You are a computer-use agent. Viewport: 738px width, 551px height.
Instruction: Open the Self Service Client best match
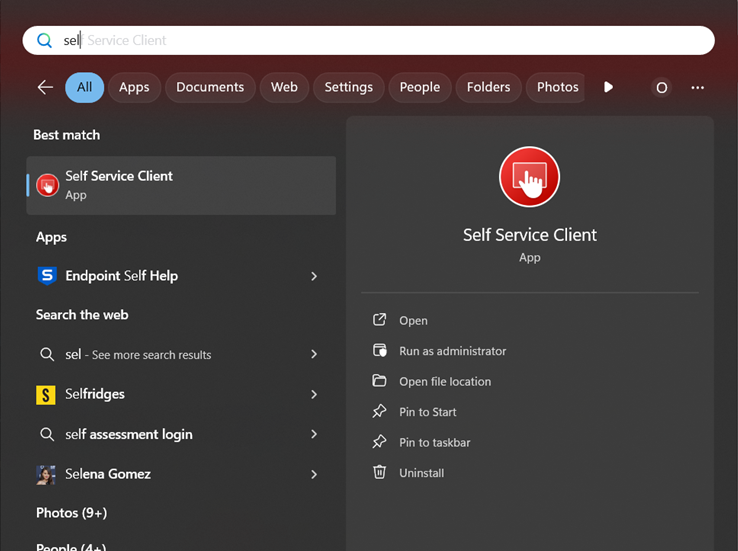tap(181, 185)
